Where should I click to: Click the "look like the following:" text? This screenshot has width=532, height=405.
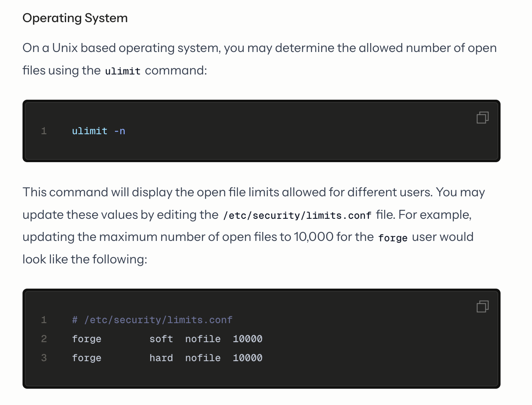coord(85,259)
